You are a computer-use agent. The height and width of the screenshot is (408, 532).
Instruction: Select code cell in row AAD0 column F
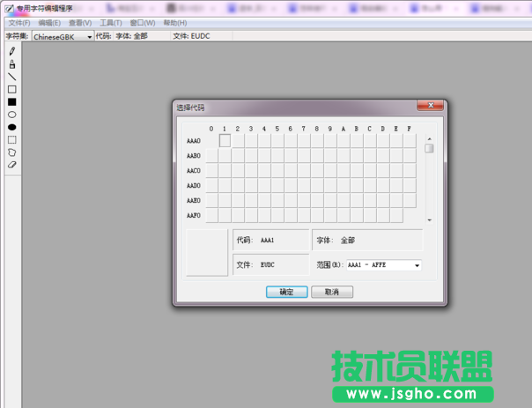coord(410,185)
